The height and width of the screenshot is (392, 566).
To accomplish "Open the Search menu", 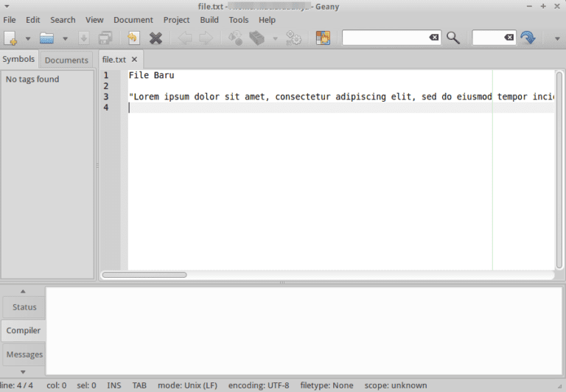I will (x=63, y=20).
